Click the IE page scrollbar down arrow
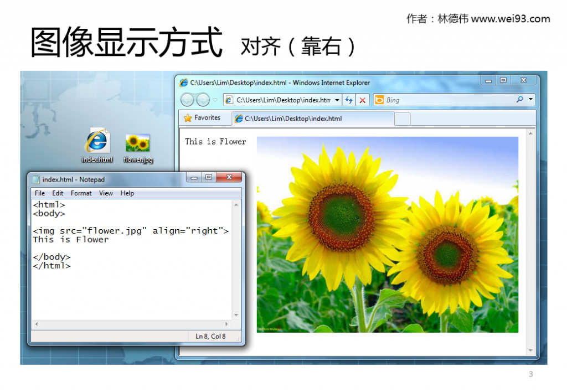This screenshot has width=567, height=392. (x=530, y=350)
